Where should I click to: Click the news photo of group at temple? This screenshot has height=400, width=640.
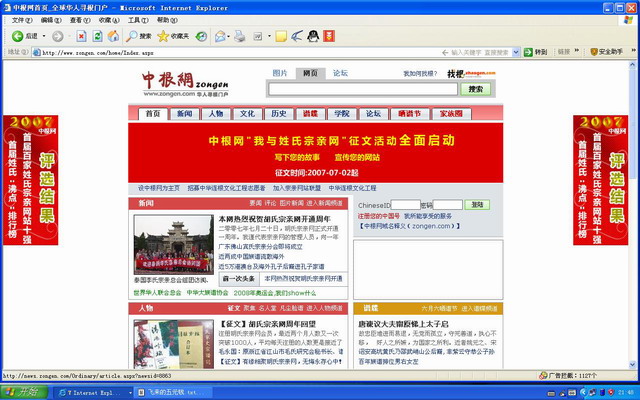pyautogui.click(x=173, y=244)
